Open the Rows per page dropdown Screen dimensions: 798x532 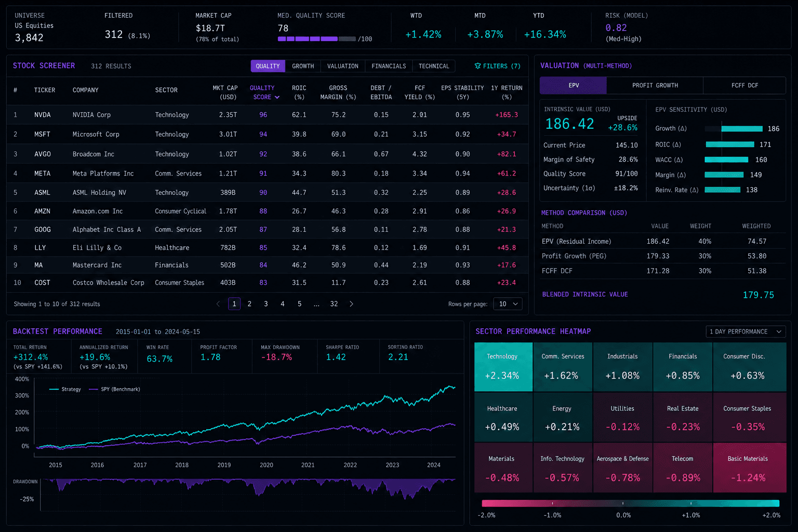tap(508, 304)
